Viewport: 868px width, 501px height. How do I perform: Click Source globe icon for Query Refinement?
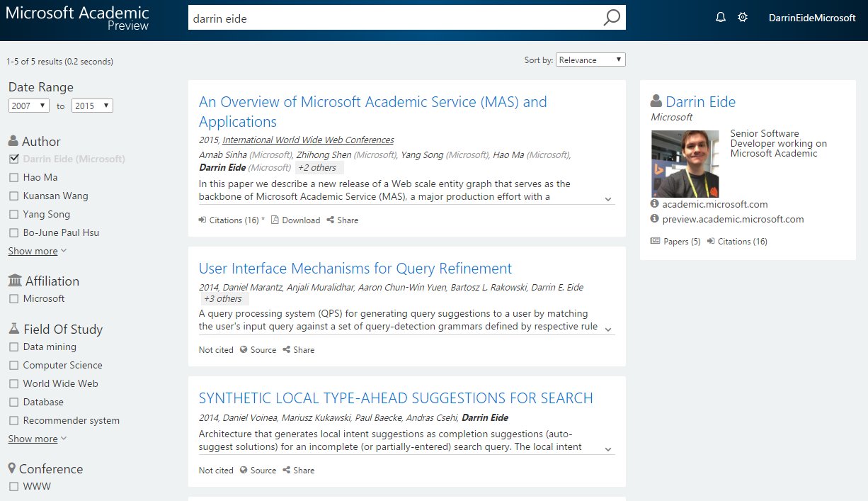pos(244,350)
